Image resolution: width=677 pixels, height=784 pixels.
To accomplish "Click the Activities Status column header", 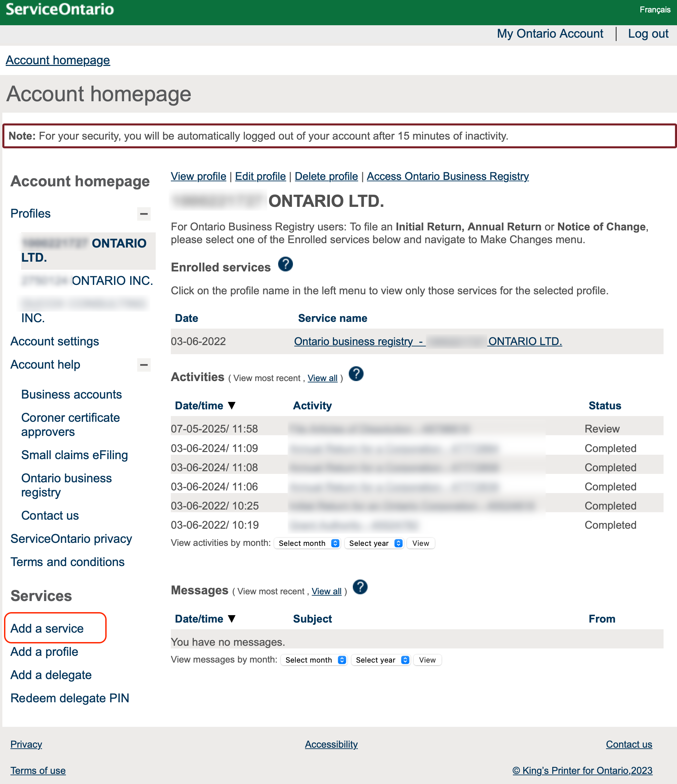I will pyautogui.click(x=605, y=406).
